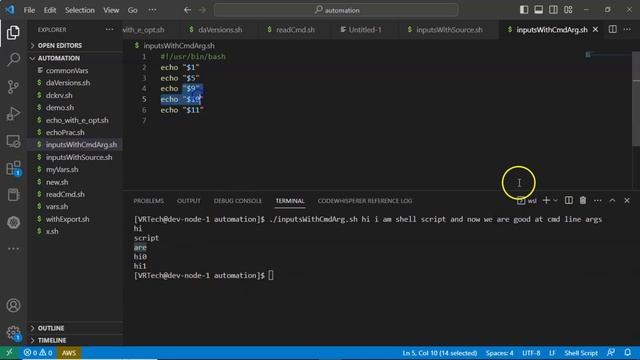640x360 pixels.
Task: Show additional views ellipsis in activity bar
Action: pos(13,249)
